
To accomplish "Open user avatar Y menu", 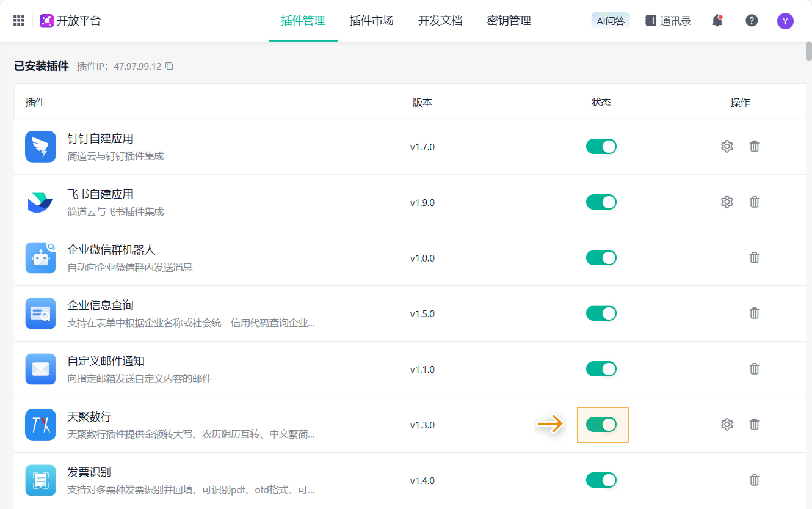I will (785, 21).
